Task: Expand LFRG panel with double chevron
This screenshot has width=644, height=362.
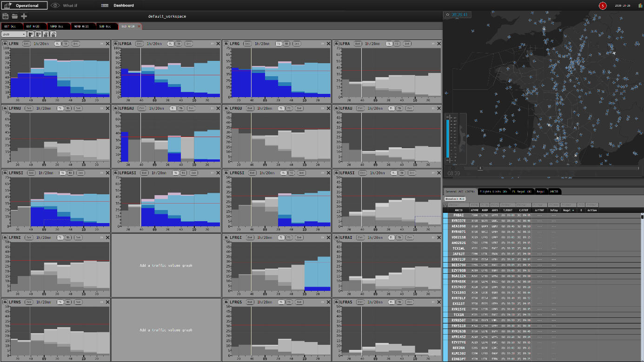Action: click(x=322, y=44)
